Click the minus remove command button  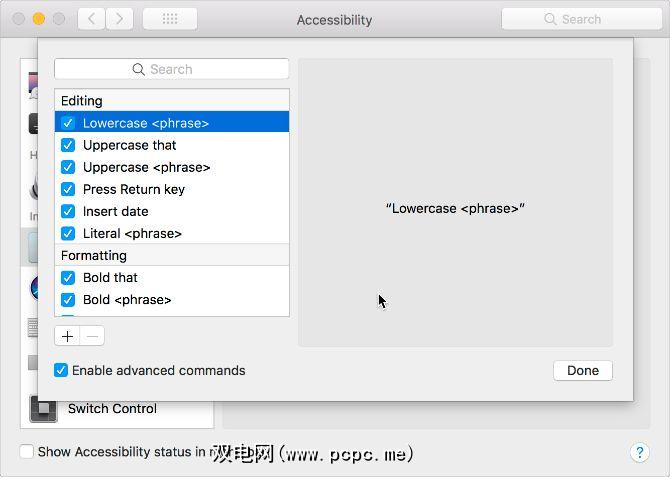tap(92, 336)
